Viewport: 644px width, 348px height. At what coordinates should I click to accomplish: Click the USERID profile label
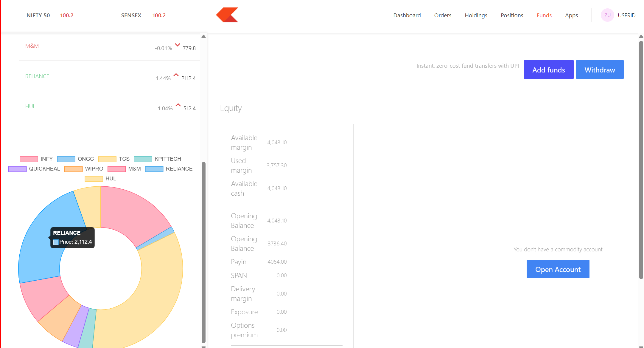point(626,15)
